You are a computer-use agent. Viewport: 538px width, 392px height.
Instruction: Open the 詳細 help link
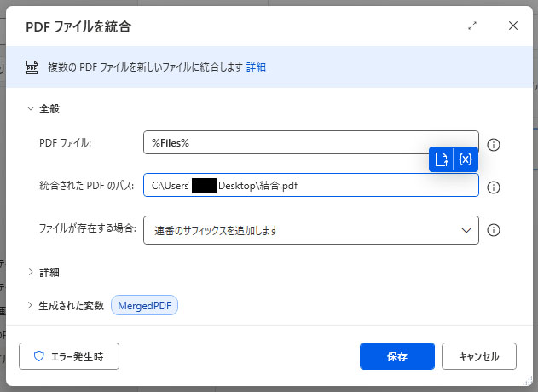coord(256,67)
